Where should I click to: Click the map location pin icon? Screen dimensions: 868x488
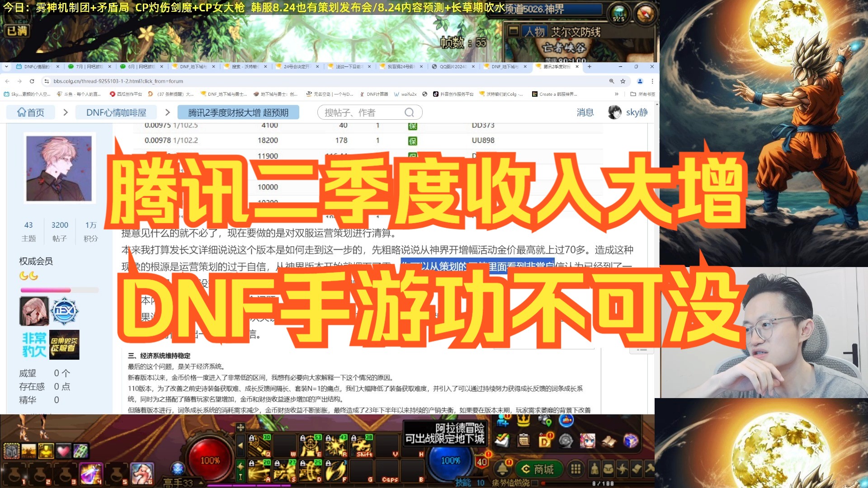[x=545, y=421]
